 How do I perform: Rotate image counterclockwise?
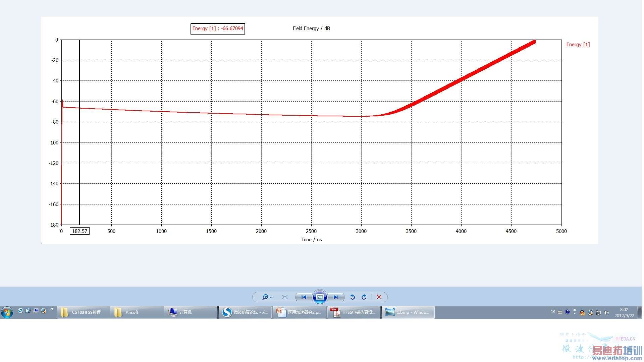tap(353, 297)
